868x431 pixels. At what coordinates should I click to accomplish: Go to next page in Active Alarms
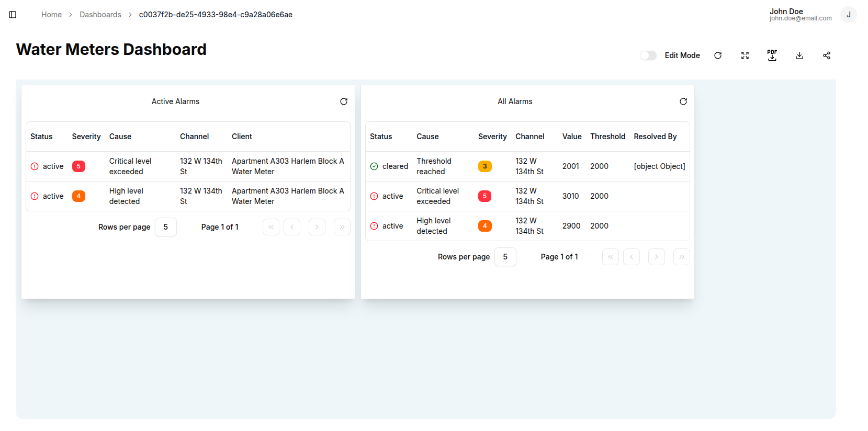click(x=317, y=227)
